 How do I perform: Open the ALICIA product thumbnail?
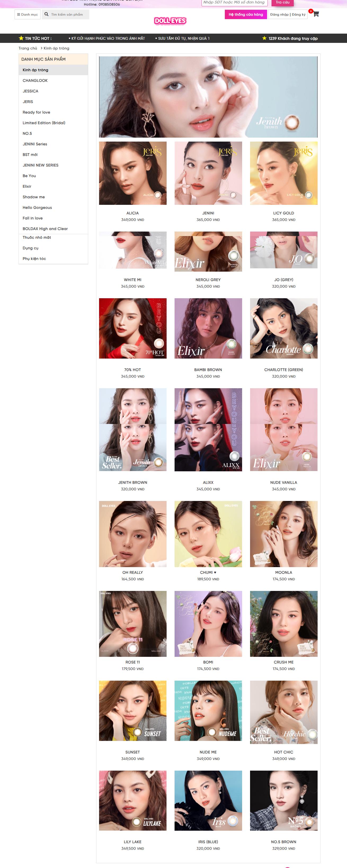(x=132, y=173)
